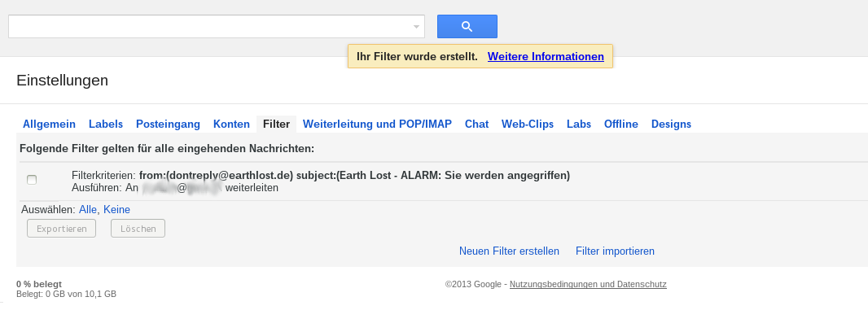
Task: Click Neuen Filter erstellen link
Action: [509, 251]
